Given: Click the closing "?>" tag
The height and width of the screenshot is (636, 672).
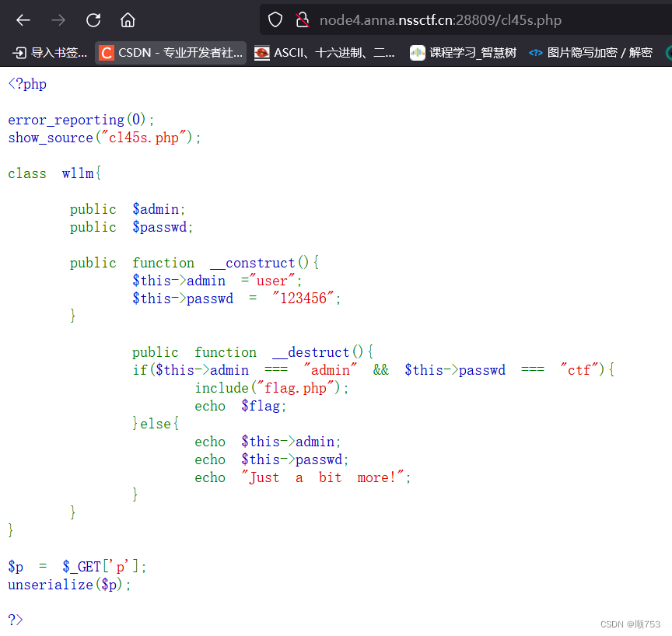Looking at the screenshot, I should (16, 620).
